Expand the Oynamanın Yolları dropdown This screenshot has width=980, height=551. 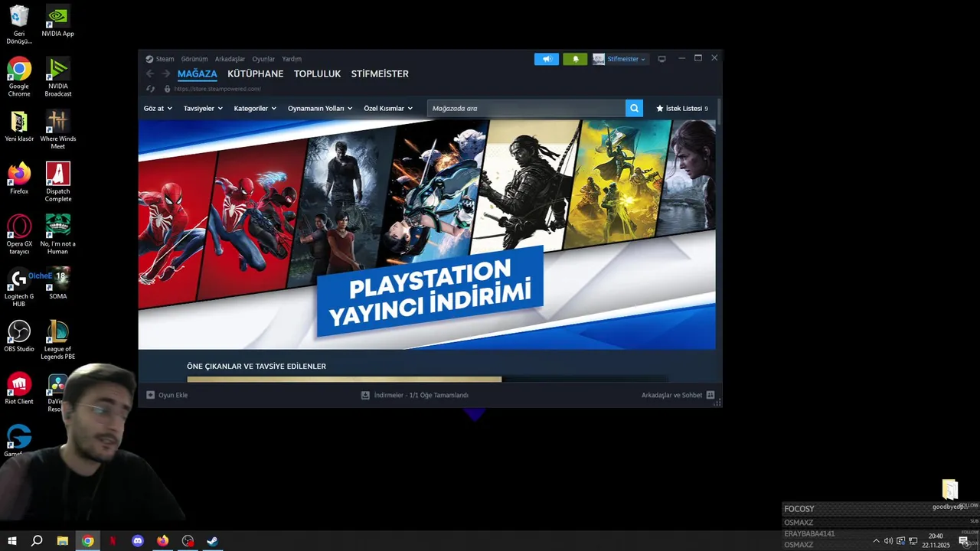(320, 109)
